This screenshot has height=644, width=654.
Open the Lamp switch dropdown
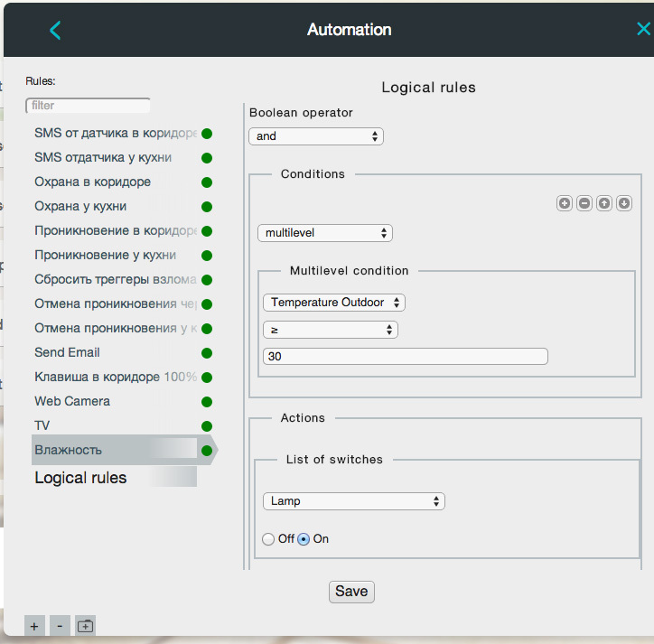[x=354, y=501]
